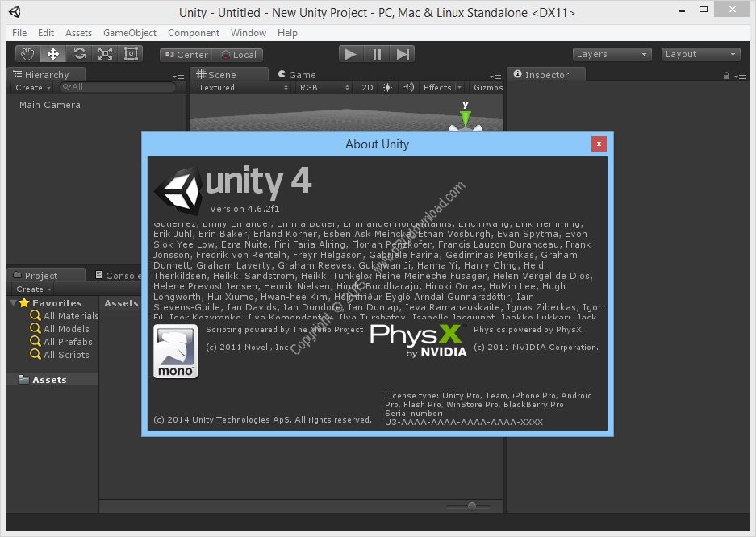The image size is (756, 537).
Task: Click the green Y axis gizmo cone
Action: (466, 118)
